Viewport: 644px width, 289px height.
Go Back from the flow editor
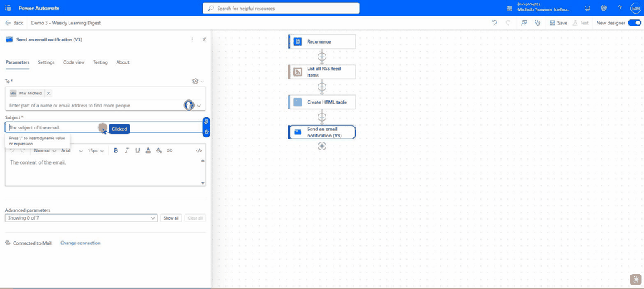point(14,23)
